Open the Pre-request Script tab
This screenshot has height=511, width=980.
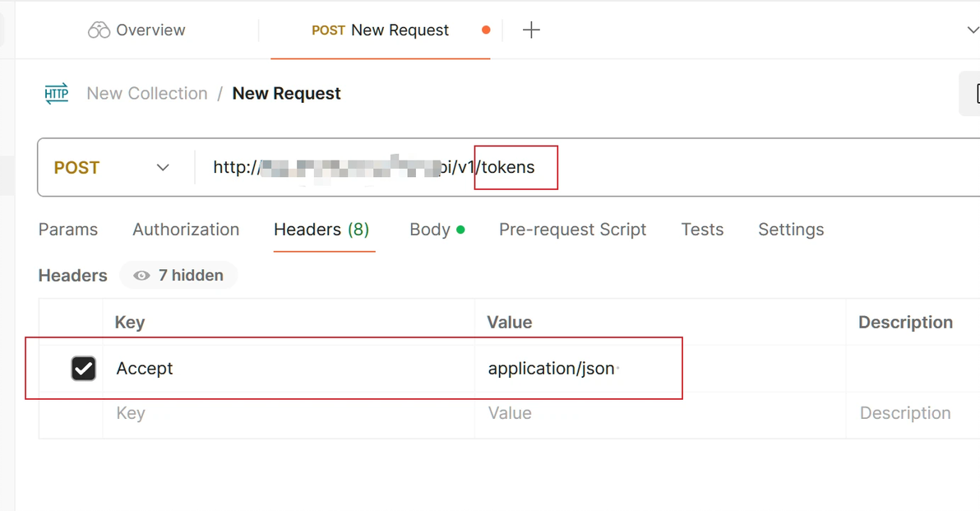572,230
